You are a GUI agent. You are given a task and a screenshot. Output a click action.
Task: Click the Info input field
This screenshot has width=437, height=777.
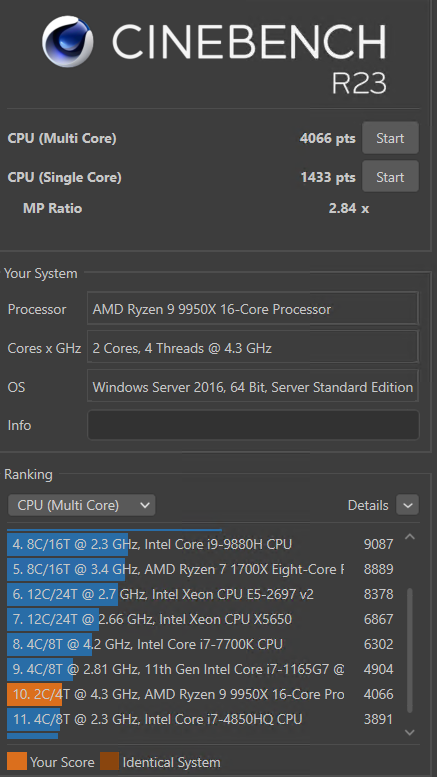253,425
